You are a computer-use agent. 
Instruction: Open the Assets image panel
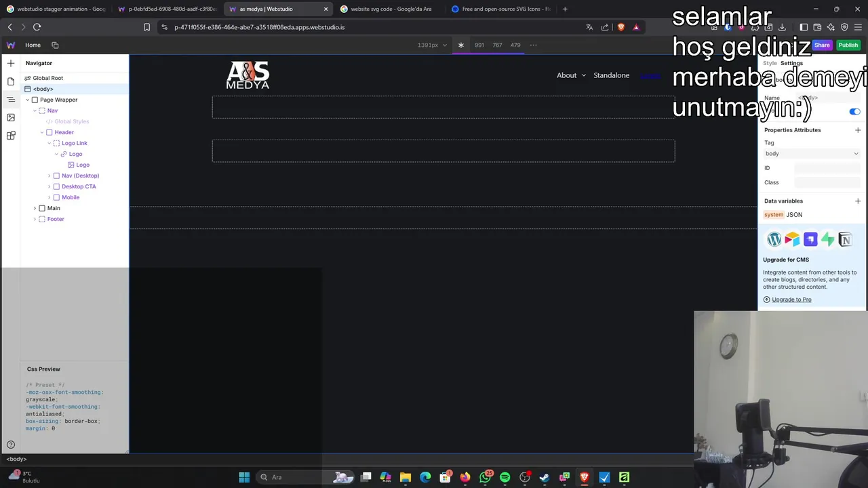click(x=11, y=117)
